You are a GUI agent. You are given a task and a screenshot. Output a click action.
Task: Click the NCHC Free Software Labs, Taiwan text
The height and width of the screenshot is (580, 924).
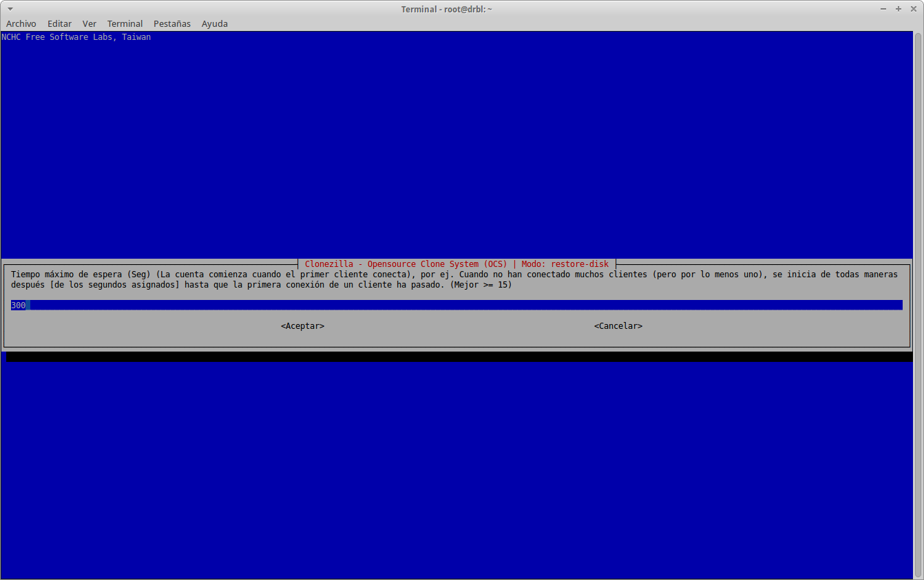(76, 37)
